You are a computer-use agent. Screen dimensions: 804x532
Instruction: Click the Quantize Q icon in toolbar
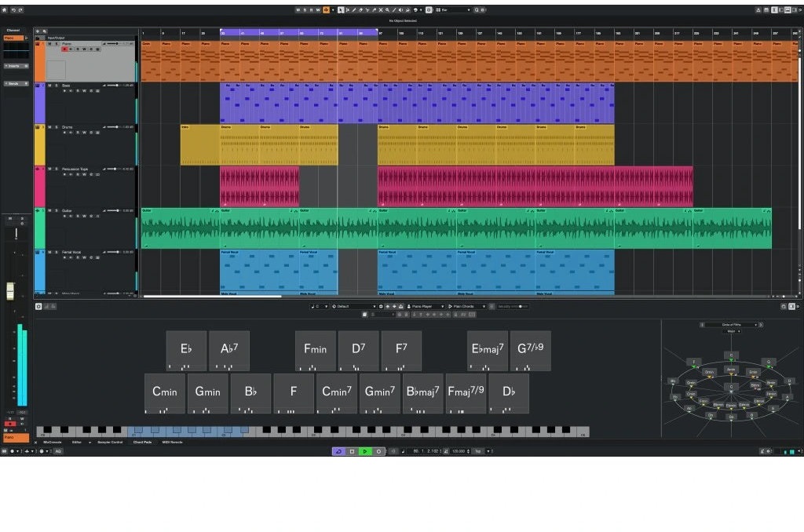point(477,9)
